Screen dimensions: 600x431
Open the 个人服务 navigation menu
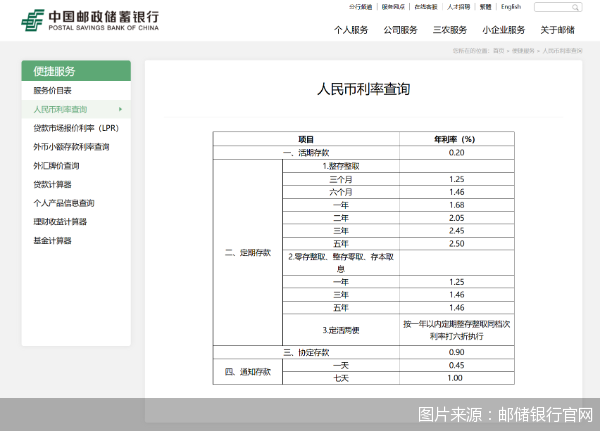(351, 30)
